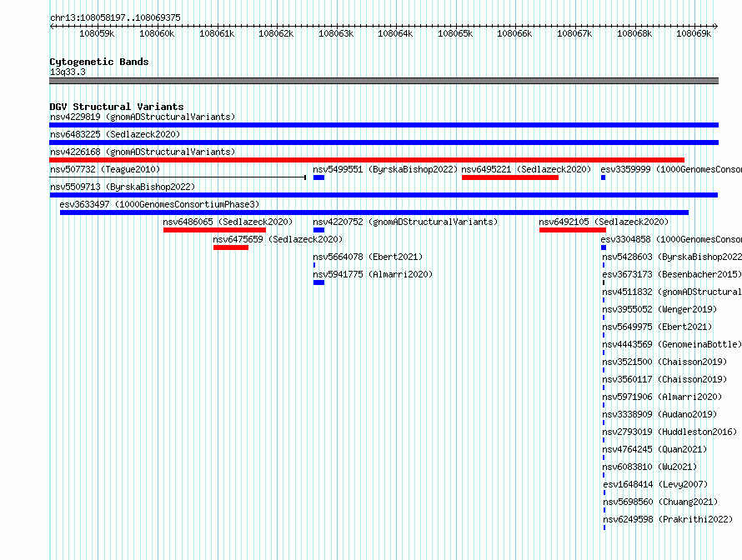The height and width of the screenshot is (560, 742).
Task: Select the esv1648414 (Levy2007) label
Action: point(655,484)
